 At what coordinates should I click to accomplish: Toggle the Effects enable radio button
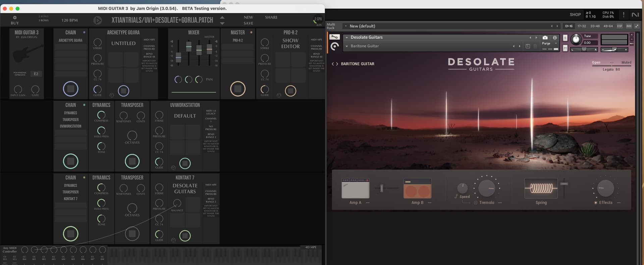[x=596, y=203]
